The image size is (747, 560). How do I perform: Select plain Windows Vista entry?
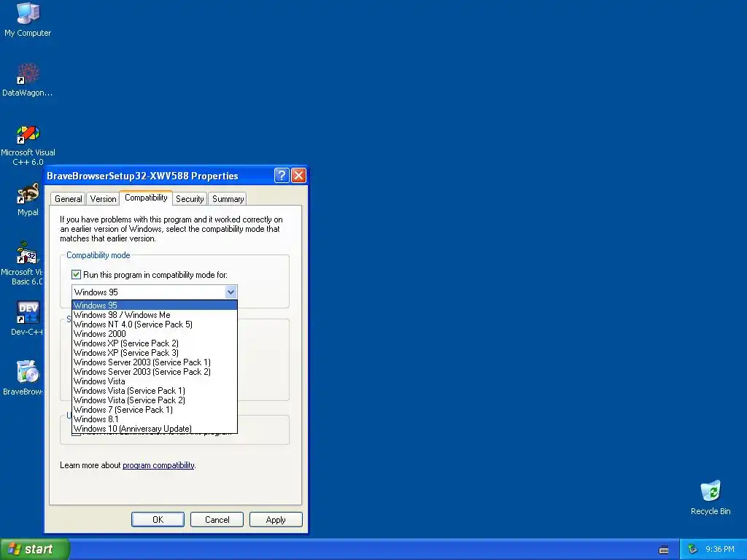[x=155, y=381]
